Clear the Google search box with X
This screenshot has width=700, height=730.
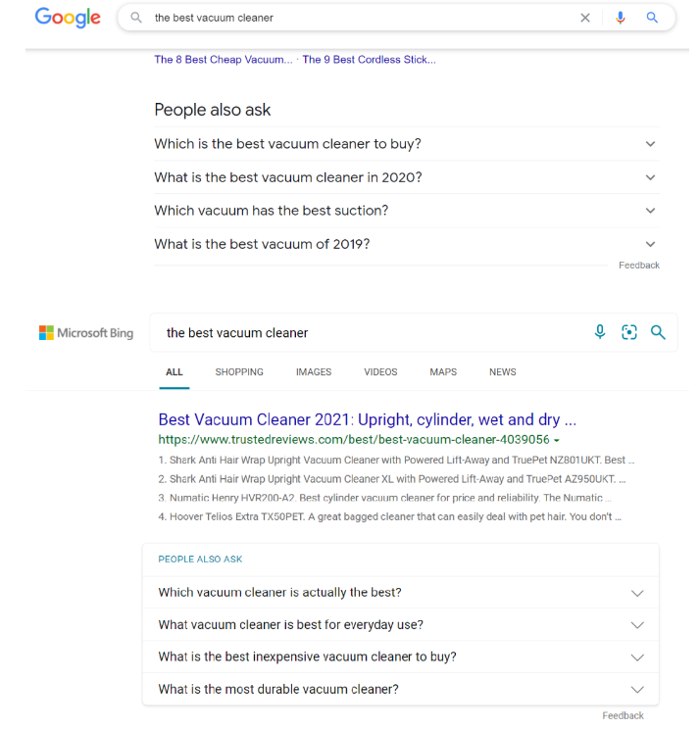pyautogui.click(x=585, y=18)
